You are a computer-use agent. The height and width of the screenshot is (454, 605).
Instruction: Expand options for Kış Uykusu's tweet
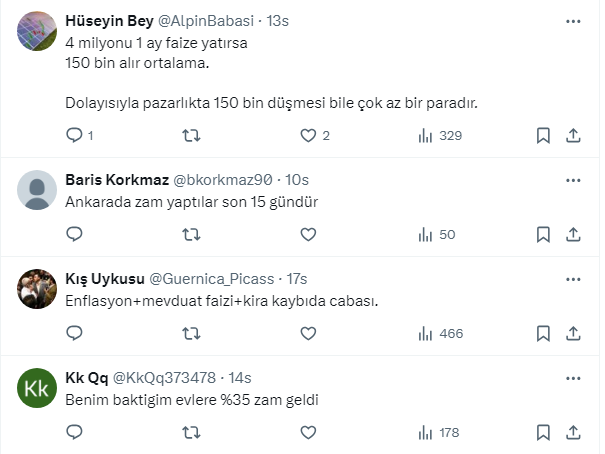573,277
